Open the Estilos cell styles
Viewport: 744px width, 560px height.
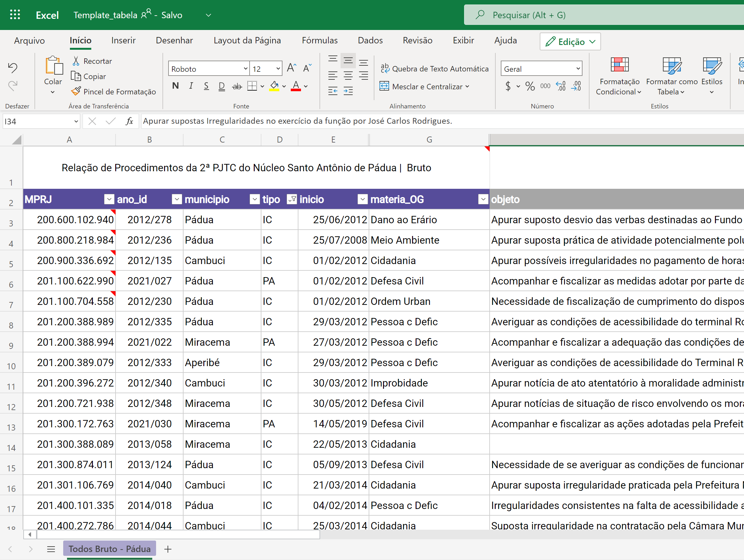click(712, 76)
